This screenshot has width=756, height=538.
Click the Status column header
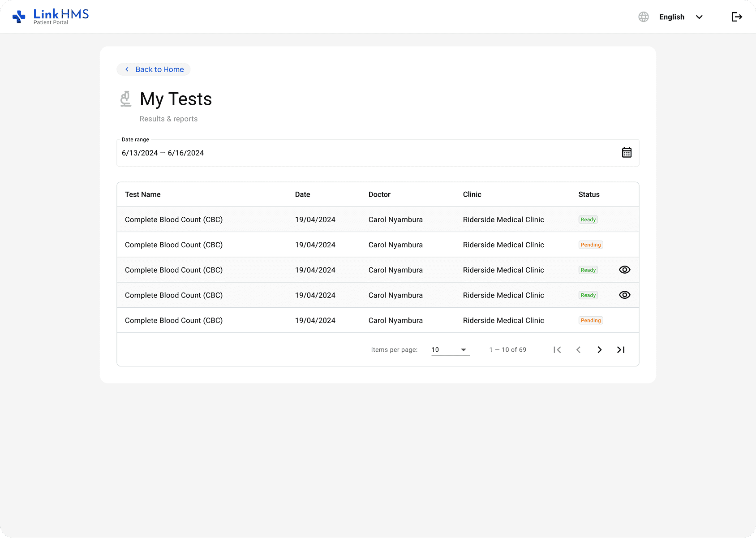click(588, 194)
